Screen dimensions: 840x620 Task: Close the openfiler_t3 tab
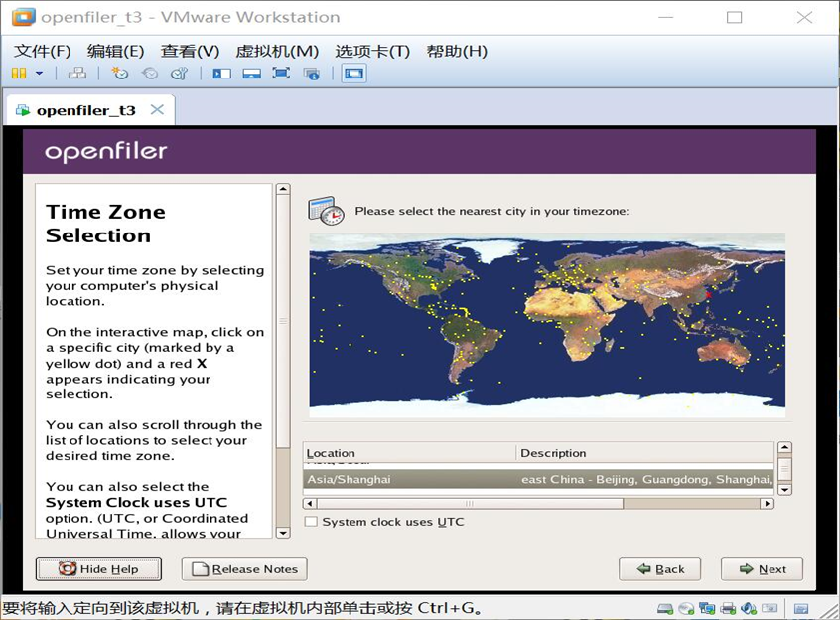(157, 110)
